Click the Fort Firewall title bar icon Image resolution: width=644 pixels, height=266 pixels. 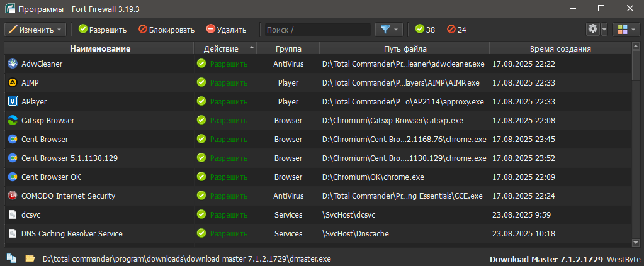(x=9, y=8)
